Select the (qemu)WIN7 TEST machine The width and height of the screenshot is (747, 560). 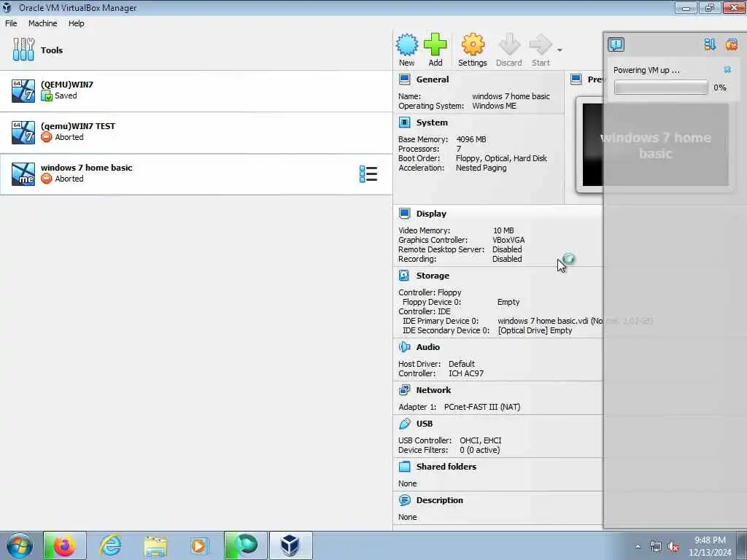click(x=196, y=133)
